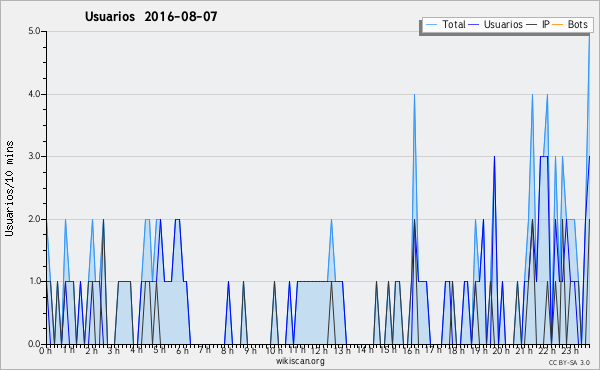600x370 pixels.
Task: Click the '20 h' x-axis label
Action: 501,351
